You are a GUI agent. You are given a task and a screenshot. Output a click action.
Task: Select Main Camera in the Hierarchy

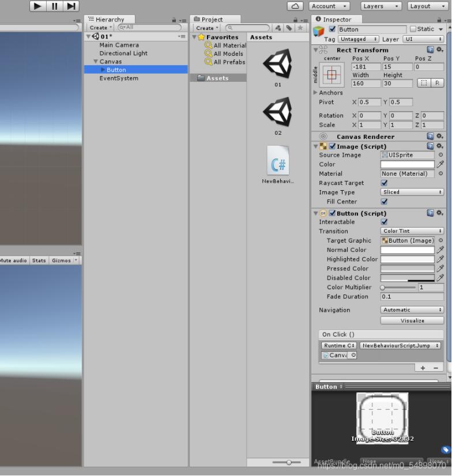[119, 45]
